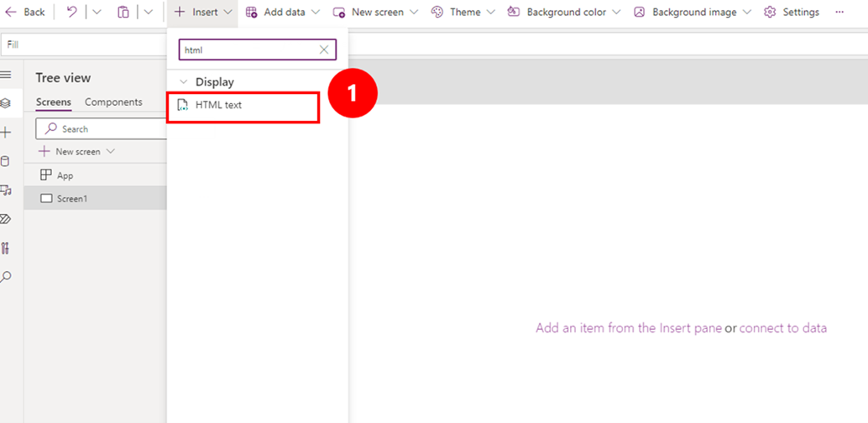The width and height of the screenshot is (868, 423).
Task: Click the more options ellipsis
Action: tap(839, 13)
